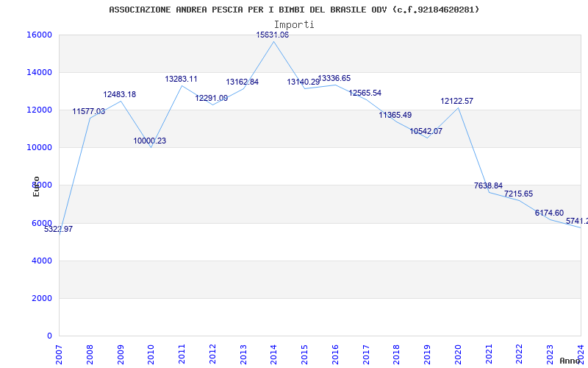Click the 11365.49 data label
The height and width of the screenshot is (368, 588).
click(x=395, y=115)
